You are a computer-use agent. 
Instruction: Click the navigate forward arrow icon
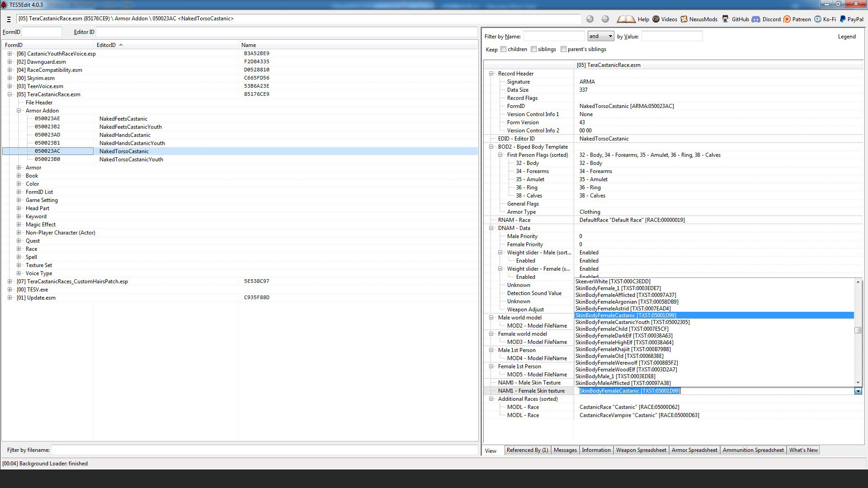click(605, 19)
